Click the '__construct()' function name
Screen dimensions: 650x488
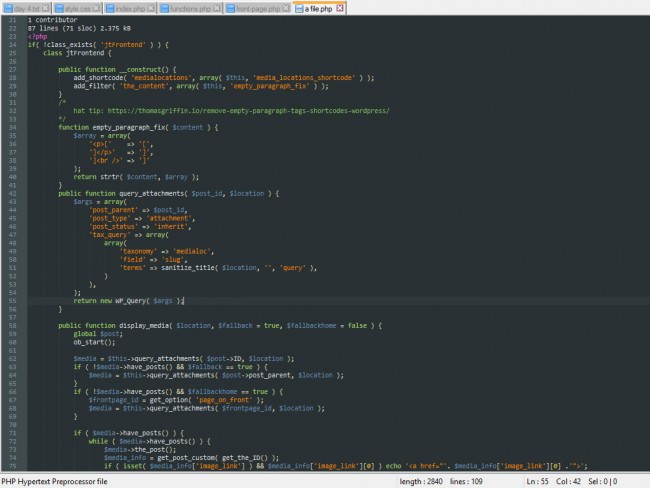tap(147, 70)
